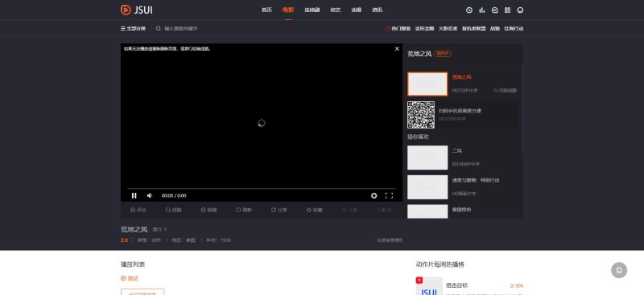Click the video progress bar

point(261,189)
